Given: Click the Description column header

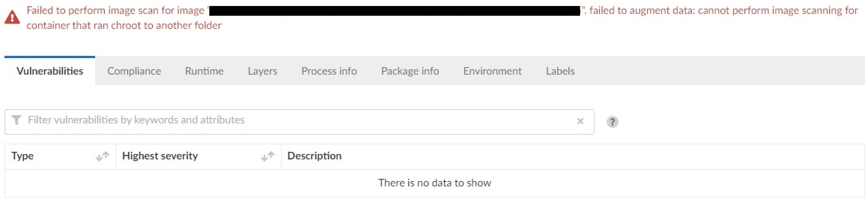Looking at the screenshot, I should 314,156.
